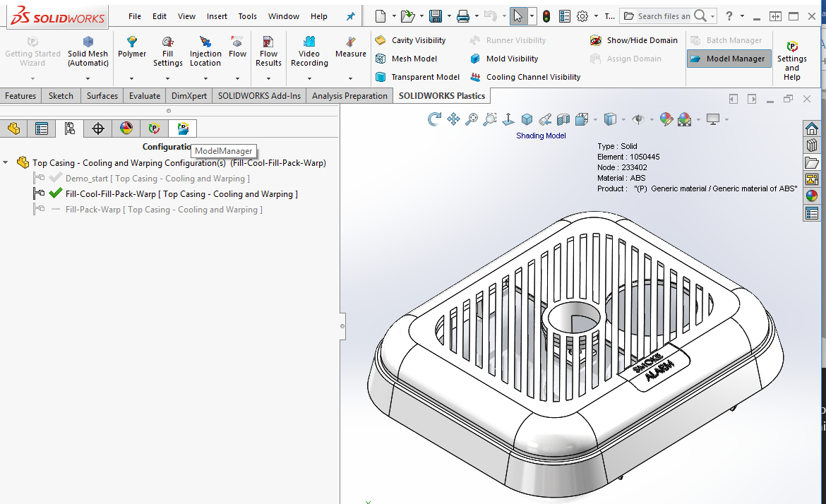Viewport: 826px width, 504px height.
Task: Open the Insert menu
Action: coord(217,16)
